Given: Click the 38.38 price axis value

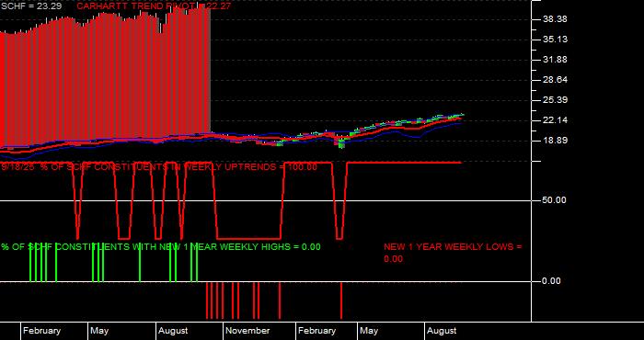Looking at the screenshot, I should pos(555,19).
